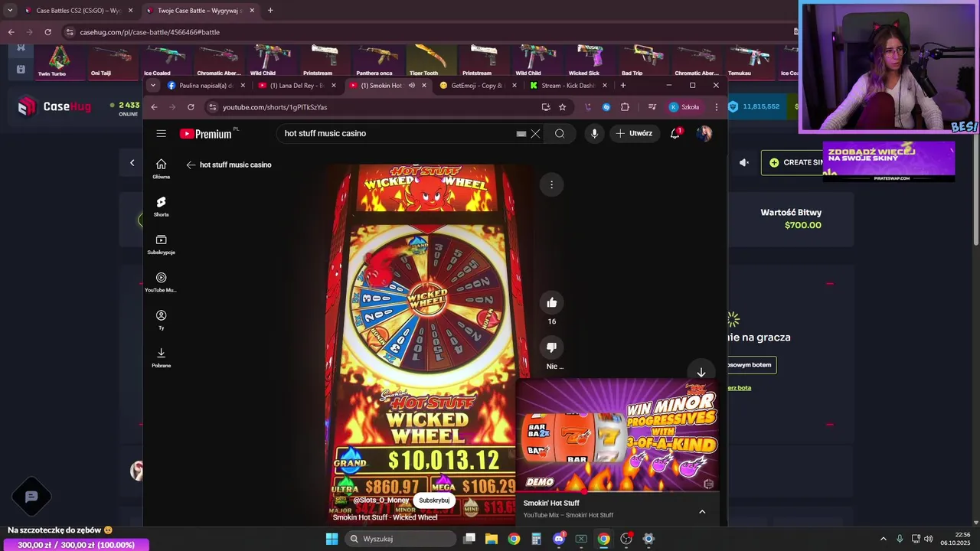Subscribe via the Subskrybuj button
Screen dimensions: 980x551
pyautogui.click(x=434, y=500)
